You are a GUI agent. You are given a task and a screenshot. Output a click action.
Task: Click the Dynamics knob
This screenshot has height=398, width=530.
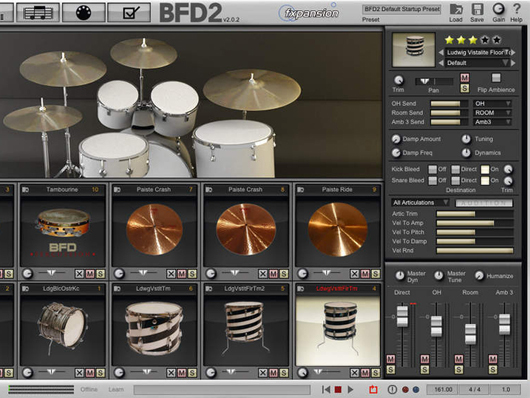click(x=466, y=153)
